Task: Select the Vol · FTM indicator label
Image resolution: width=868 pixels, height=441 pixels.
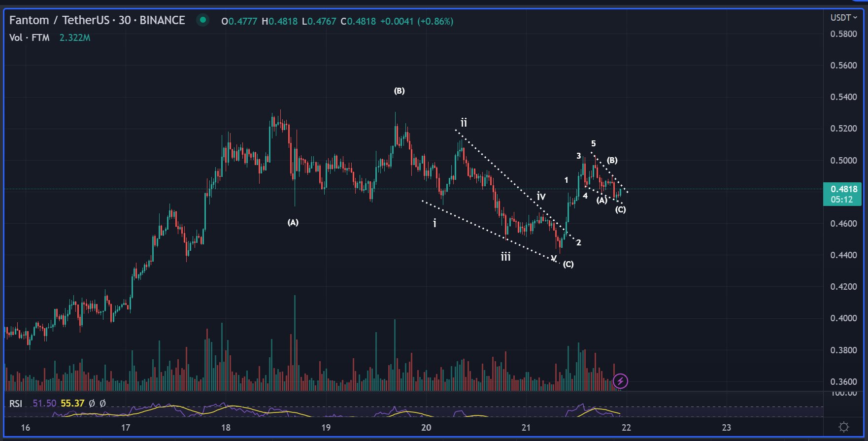Action: click(x=30, y=37)
